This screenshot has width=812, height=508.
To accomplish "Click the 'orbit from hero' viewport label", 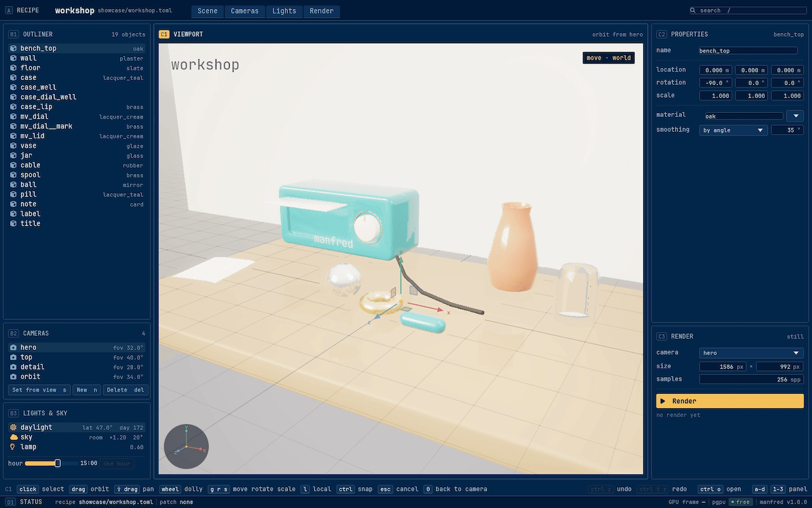I will pos(617,34).
